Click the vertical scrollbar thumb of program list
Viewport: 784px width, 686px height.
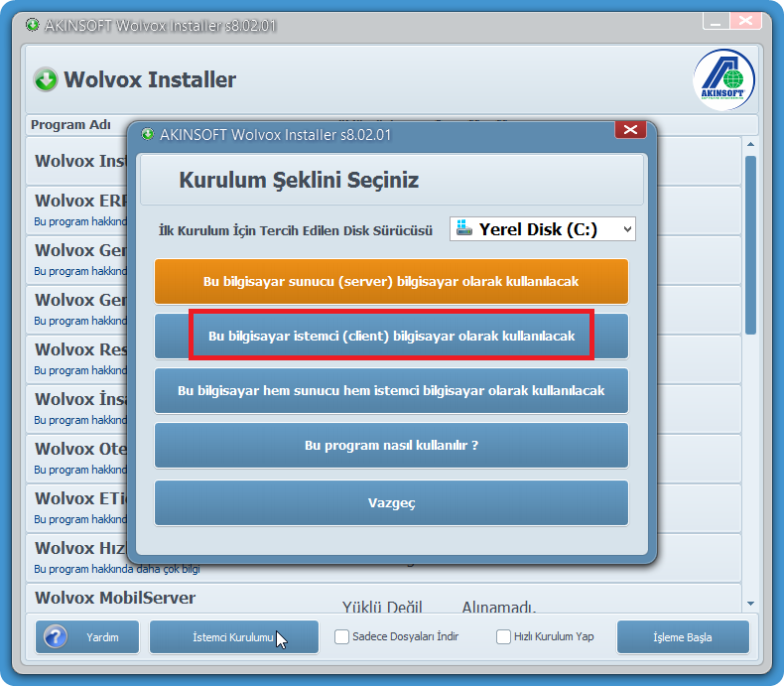click(x=750, y=245)
